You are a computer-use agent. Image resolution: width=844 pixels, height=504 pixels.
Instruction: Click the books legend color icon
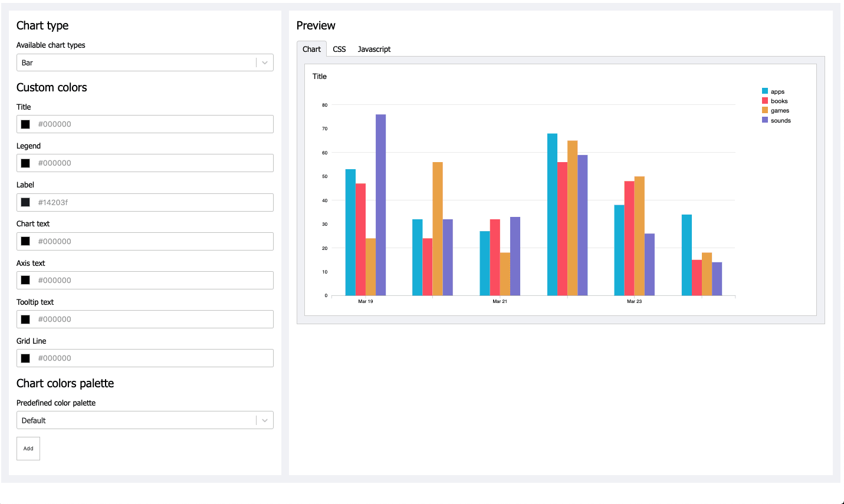pos(765,101)
